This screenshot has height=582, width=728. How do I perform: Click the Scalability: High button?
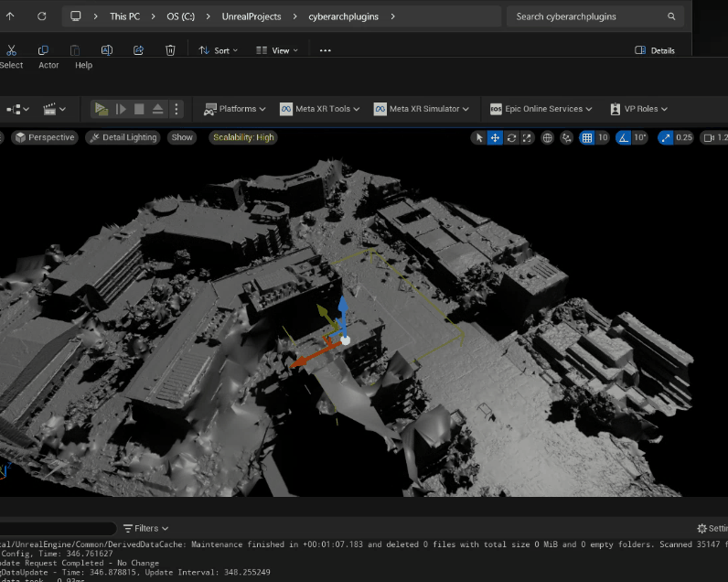click(243, 137)
